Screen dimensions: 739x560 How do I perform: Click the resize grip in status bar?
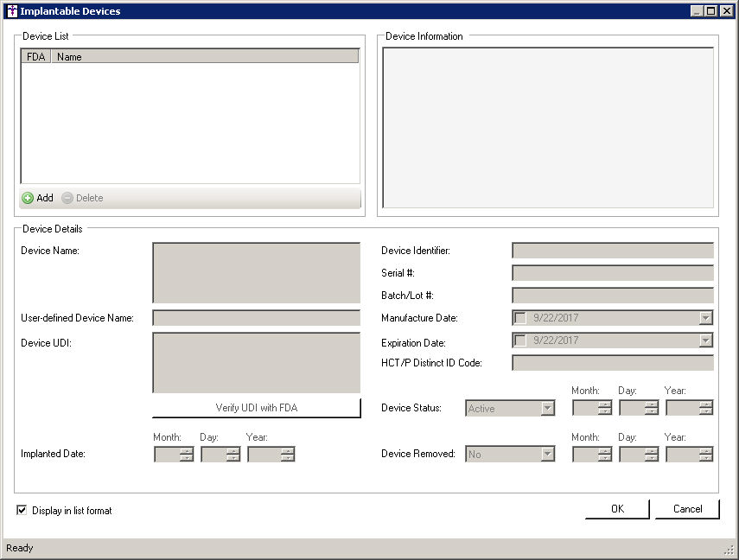pyautogui.click(x=729, y=550)
